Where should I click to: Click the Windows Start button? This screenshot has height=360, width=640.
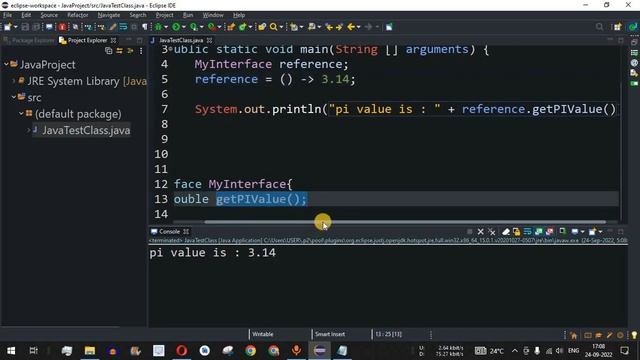point(11,351)
